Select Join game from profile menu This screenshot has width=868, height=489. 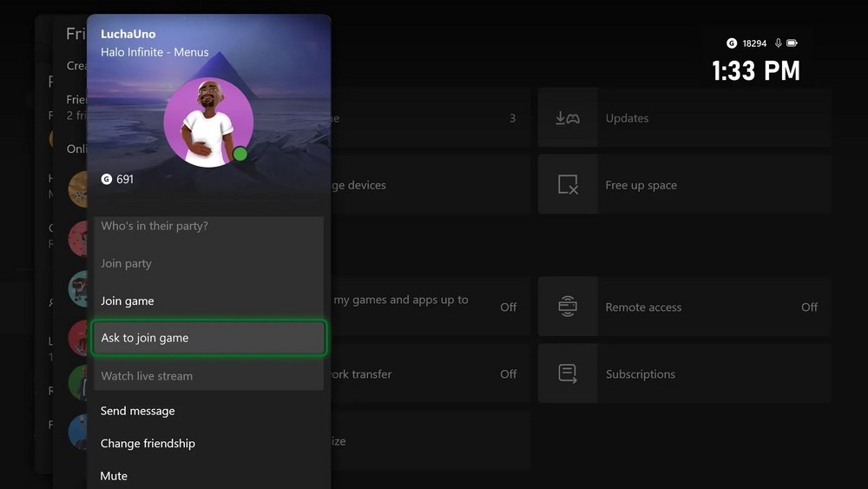coord(128,301)
